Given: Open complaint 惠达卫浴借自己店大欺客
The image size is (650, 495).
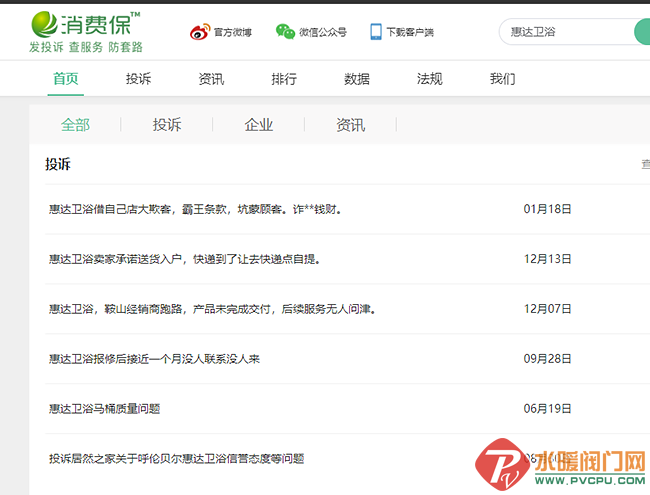Looking at the screenshot, I should (x=195, y=209).
